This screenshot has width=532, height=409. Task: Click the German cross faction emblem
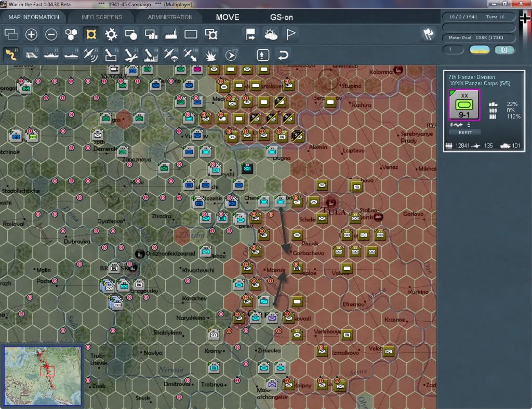[x=525, y=18]
